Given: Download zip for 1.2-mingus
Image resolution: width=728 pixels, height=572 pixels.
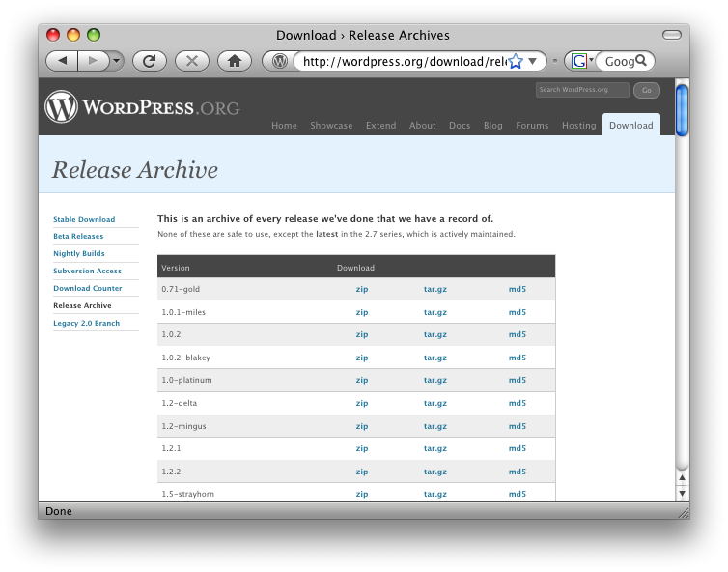Looking at the screenshot, I should [362, 426].
